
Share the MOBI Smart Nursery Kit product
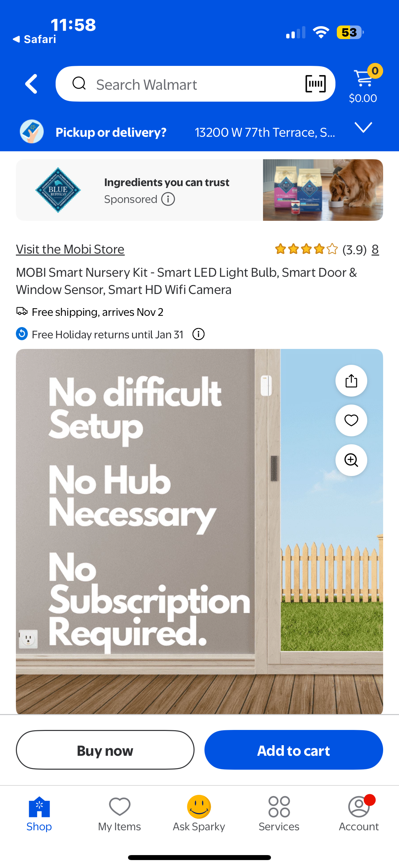(x=351, y=380)
